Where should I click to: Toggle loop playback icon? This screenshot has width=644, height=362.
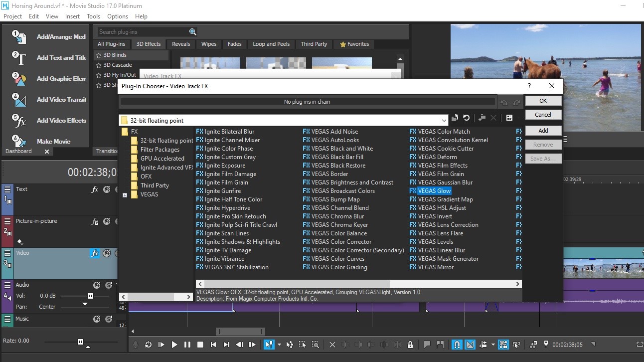click(x=148, y=345)
